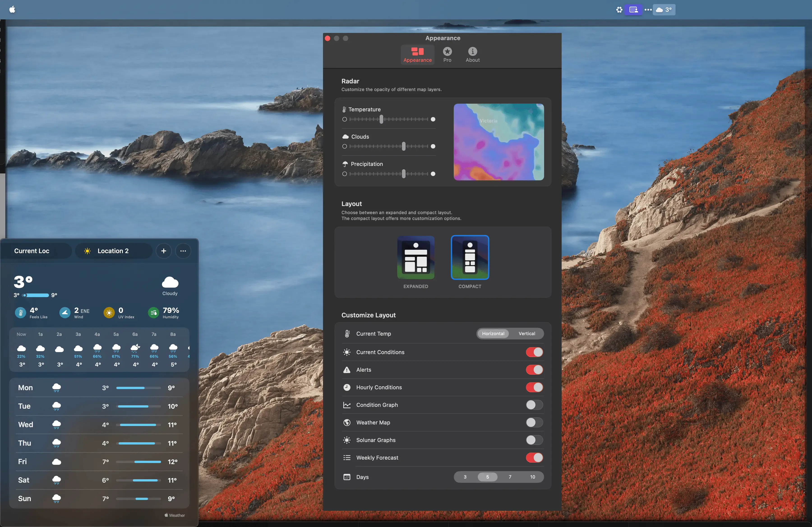Choose the Expanded layout thumbnail
The height and width of the screenshot is (527, 812).
tap(415, 258)
